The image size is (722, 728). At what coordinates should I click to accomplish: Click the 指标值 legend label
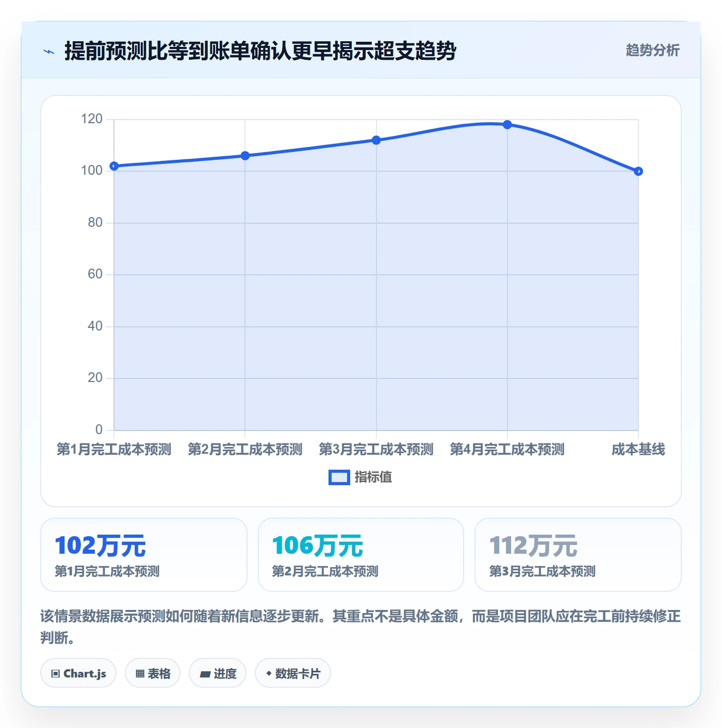373,477
